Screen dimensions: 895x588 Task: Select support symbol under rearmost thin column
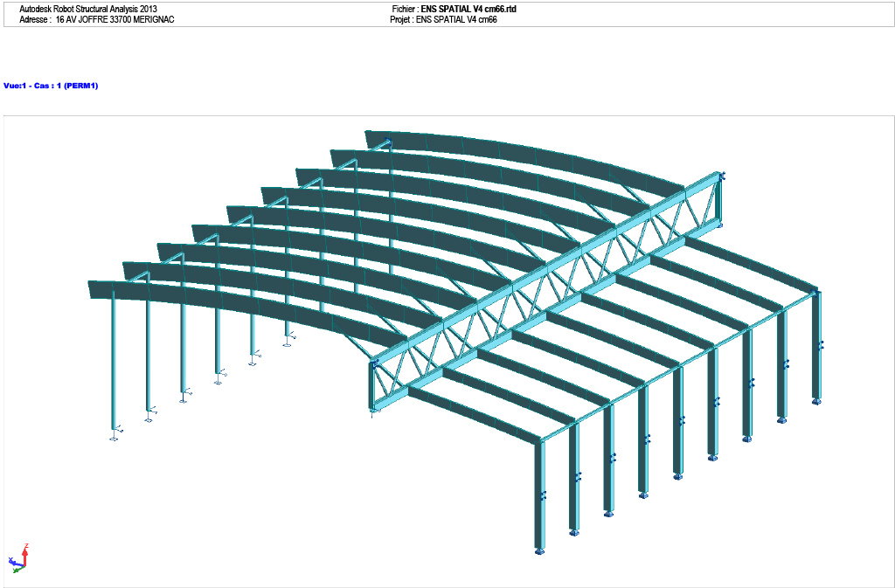287,344
